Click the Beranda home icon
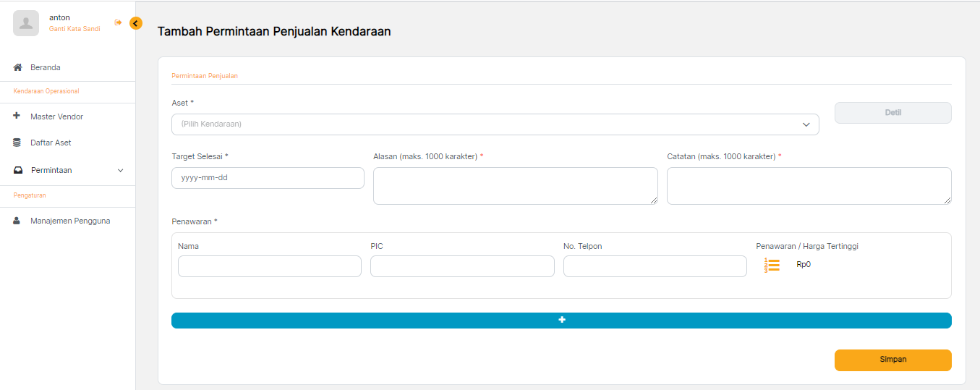 [x=17, y=67]
